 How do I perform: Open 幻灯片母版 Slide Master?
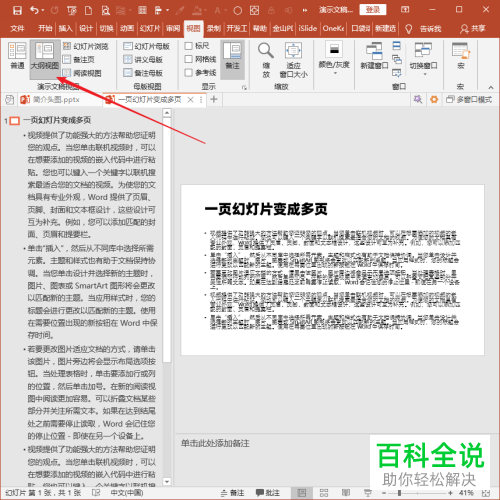(x=147, y=46)
